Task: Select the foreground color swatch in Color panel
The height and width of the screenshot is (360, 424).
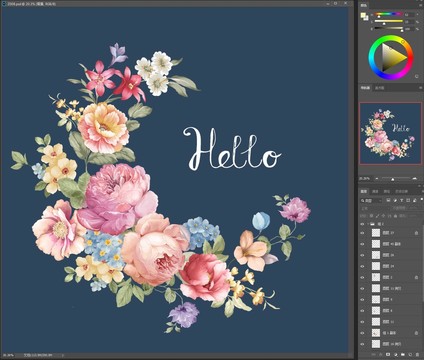Action: click(363, 15)
